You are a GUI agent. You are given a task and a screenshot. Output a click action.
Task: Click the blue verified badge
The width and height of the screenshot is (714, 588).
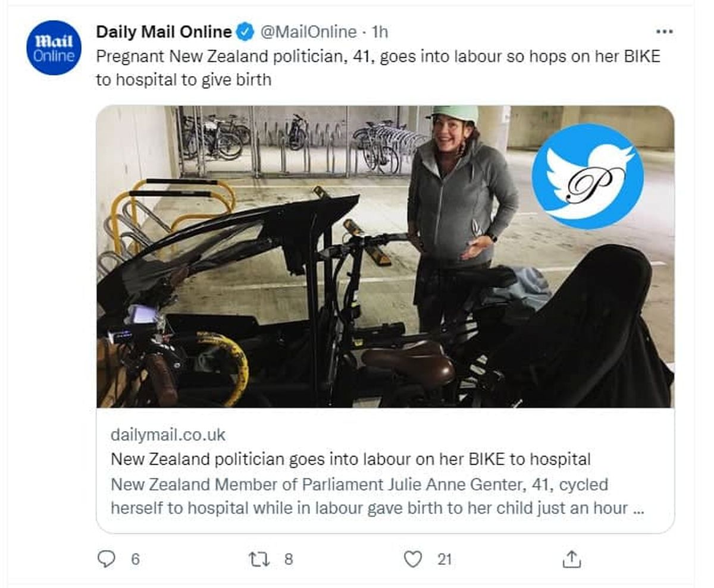click(x=245, y=32)
